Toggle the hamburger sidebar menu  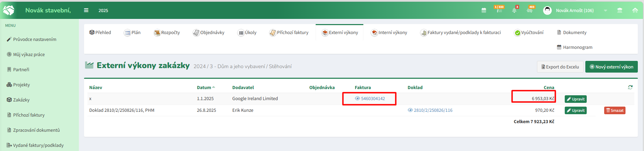(86, 10)
